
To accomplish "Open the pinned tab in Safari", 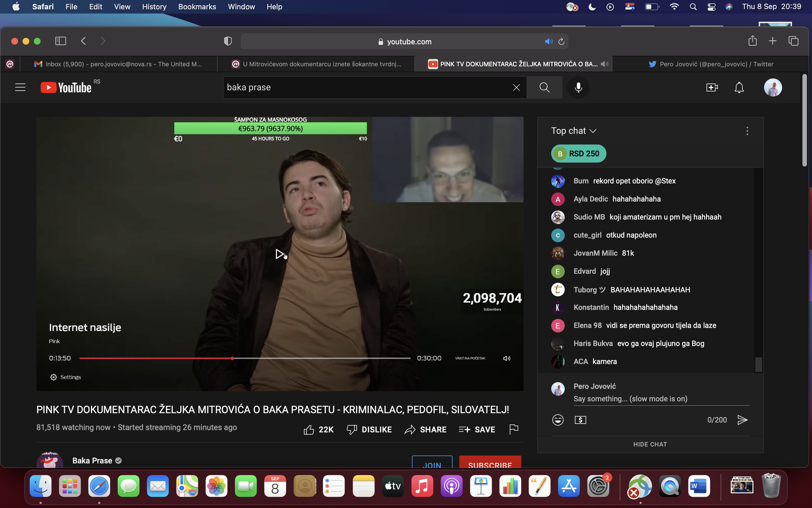I will click(x=10, y=64).
